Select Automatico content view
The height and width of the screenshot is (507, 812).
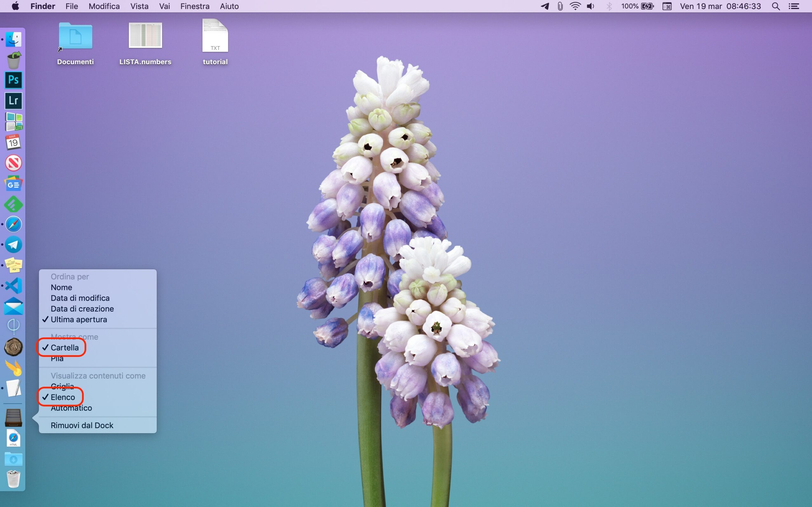click(x=71, y=408)
